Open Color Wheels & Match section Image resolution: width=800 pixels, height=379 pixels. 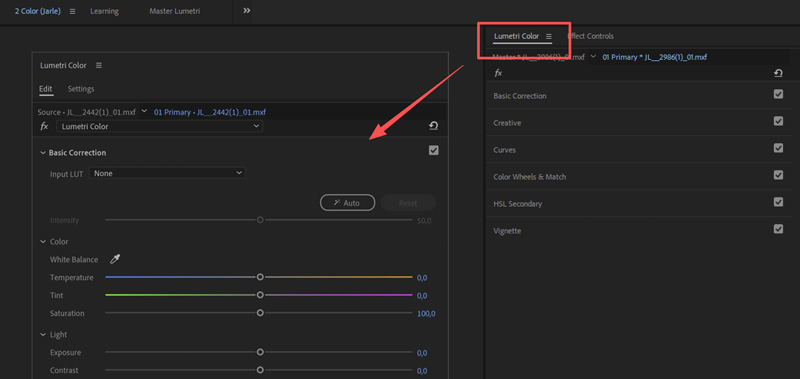tap(530, 177)
